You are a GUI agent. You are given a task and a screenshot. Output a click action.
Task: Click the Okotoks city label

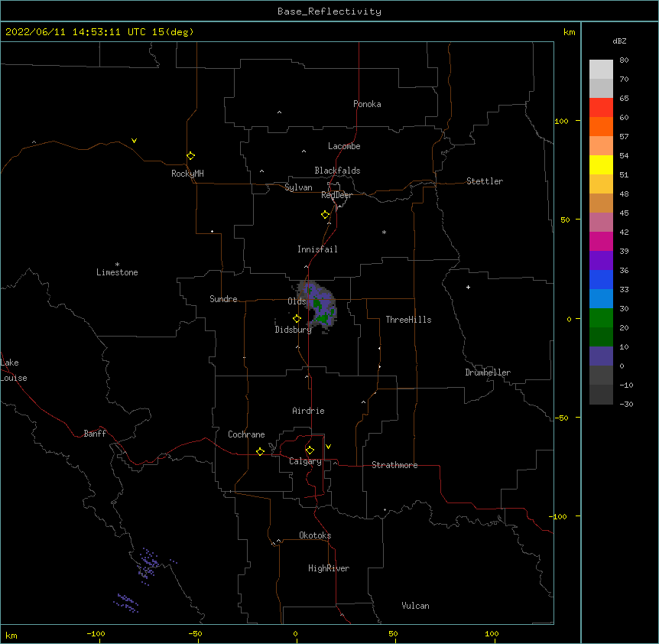[x=315, y=535]
